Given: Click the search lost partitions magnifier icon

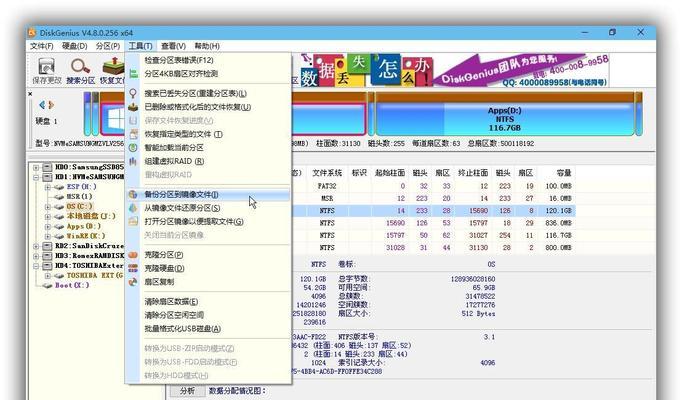Looking at the screenshot, I should [x=133, y=93].
